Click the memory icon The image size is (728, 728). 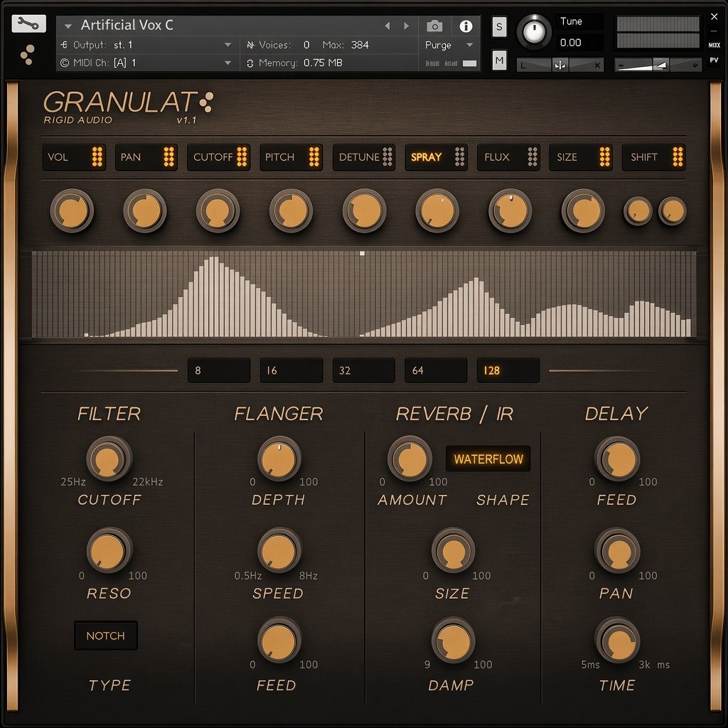tap(250, 63)
